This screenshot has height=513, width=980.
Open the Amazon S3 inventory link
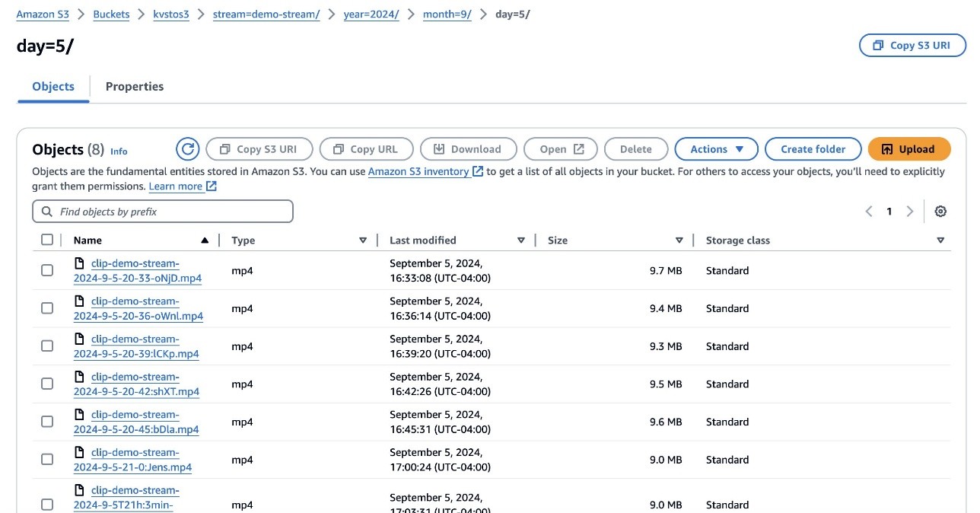[418, 172]
